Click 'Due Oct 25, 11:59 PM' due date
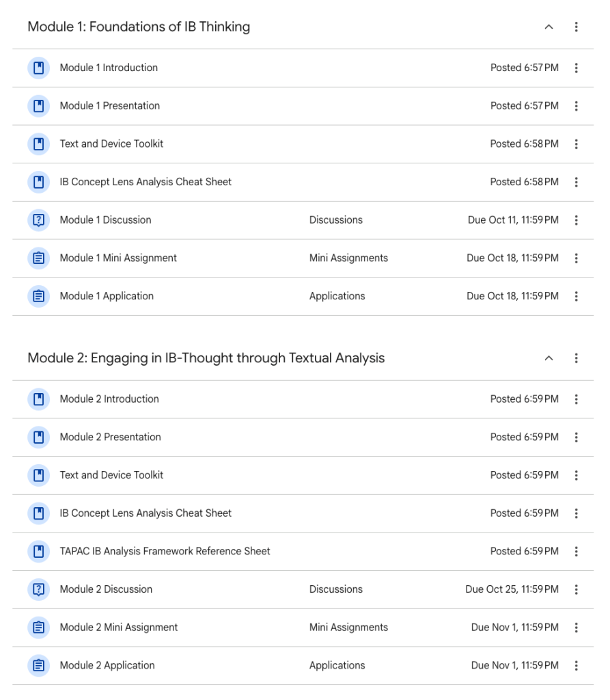This screenshot has width=610, height=700. coord(512,589)
